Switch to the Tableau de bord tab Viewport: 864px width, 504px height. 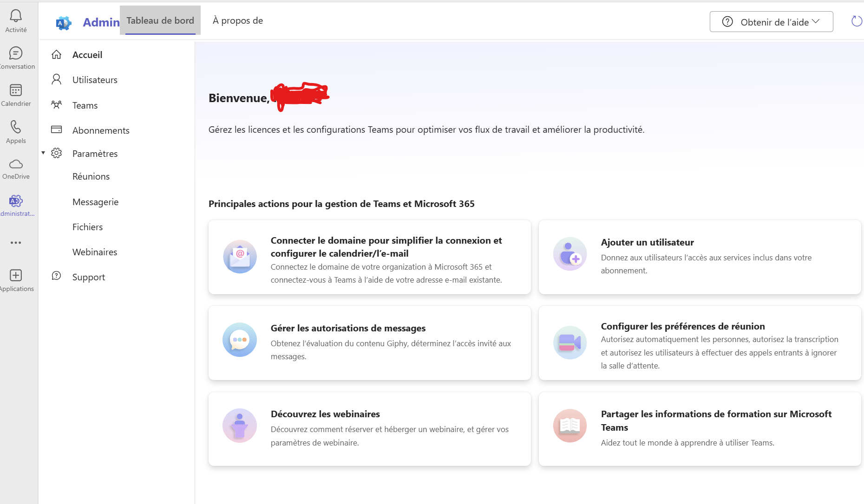coord(160,20)
